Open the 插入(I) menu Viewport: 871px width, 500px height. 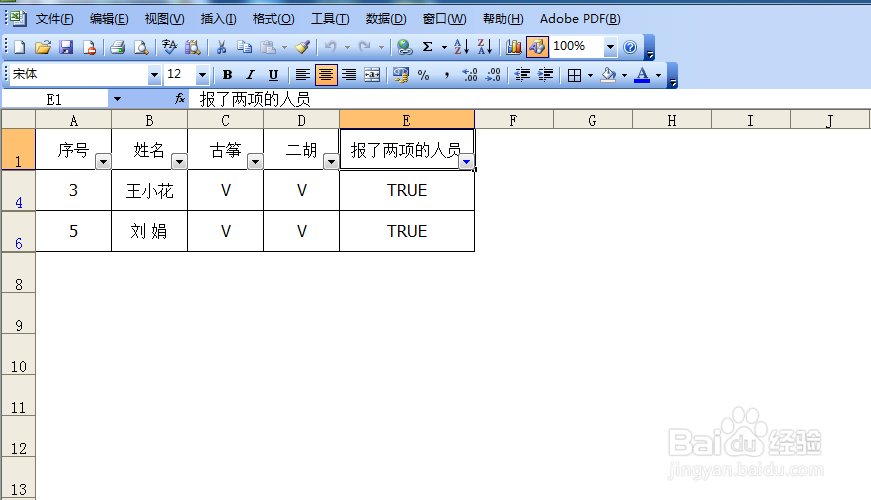click(x=218, y=19)
